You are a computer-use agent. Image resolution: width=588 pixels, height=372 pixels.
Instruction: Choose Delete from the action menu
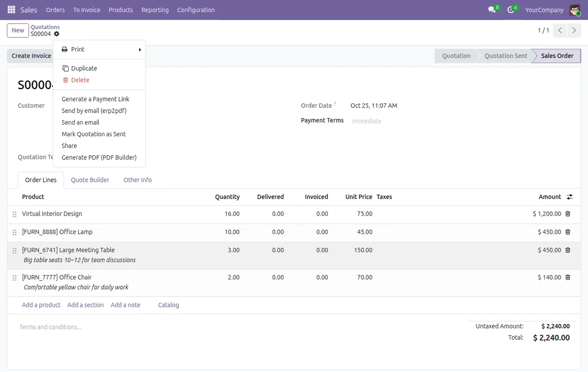coord(99,80)
